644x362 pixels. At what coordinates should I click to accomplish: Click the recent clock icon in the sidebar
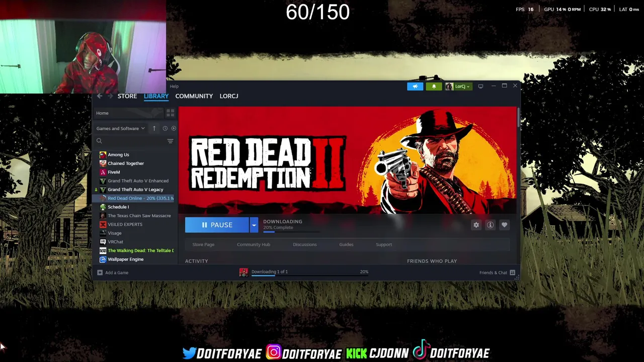point(165,128)
